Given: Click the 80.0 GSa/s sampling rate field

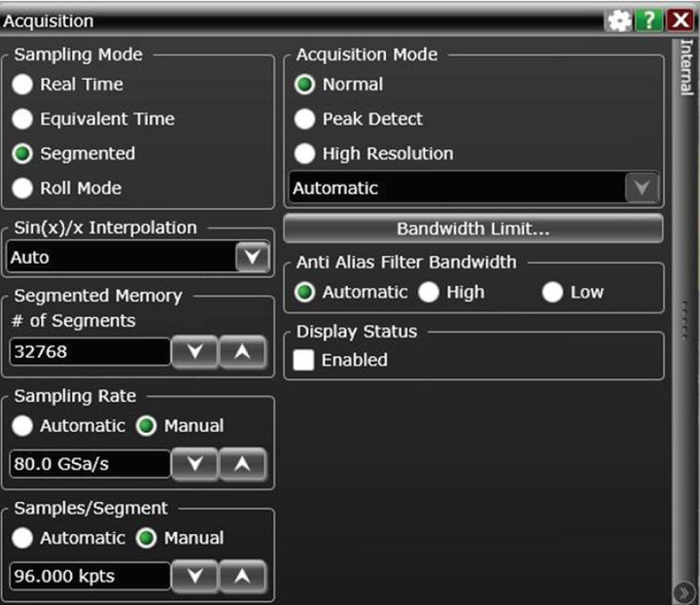Looking at the screenshot, I should (89, 464).
